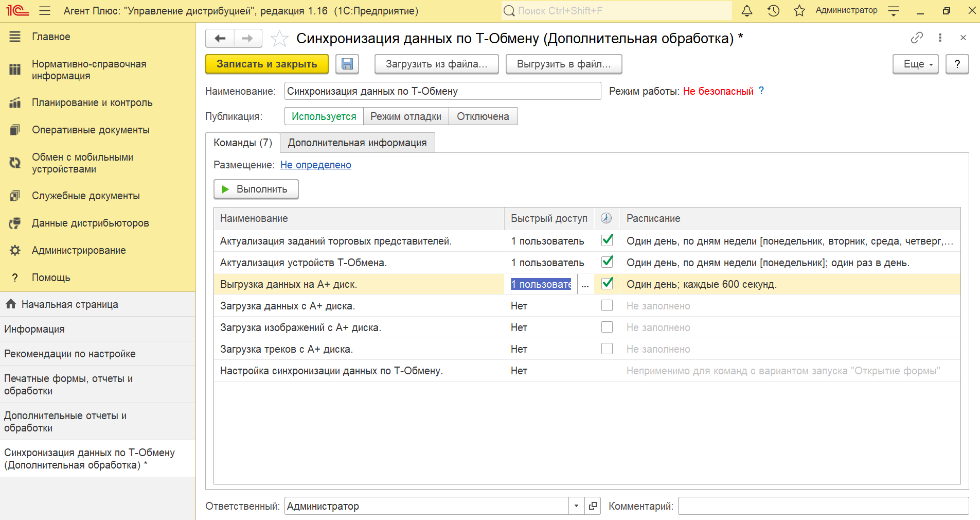Open favorites star in title bar
This screenshot has width=980, height=520.
[799, 11]
